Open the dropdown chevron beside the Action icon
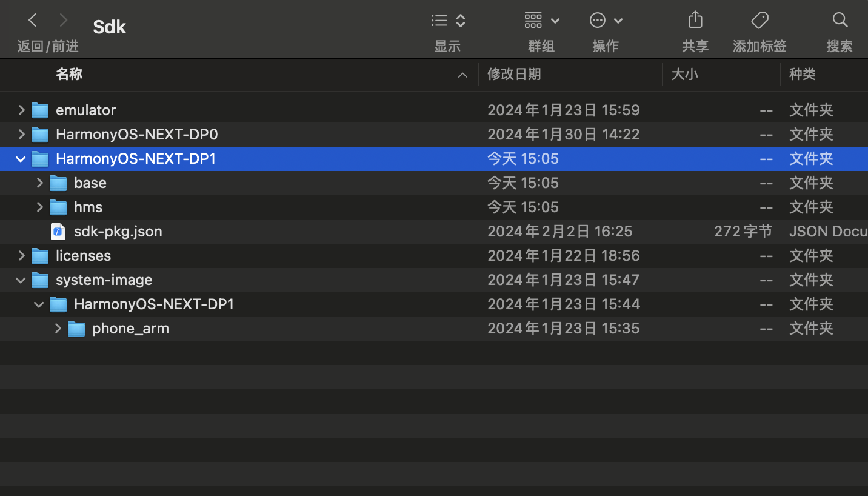The width and height of the screenshot is (868, 496). [618, 21]
